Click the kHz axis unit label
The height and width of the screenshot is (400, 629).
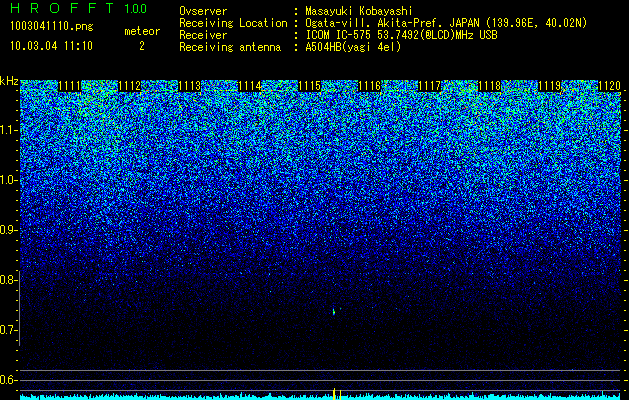point(9,81)
